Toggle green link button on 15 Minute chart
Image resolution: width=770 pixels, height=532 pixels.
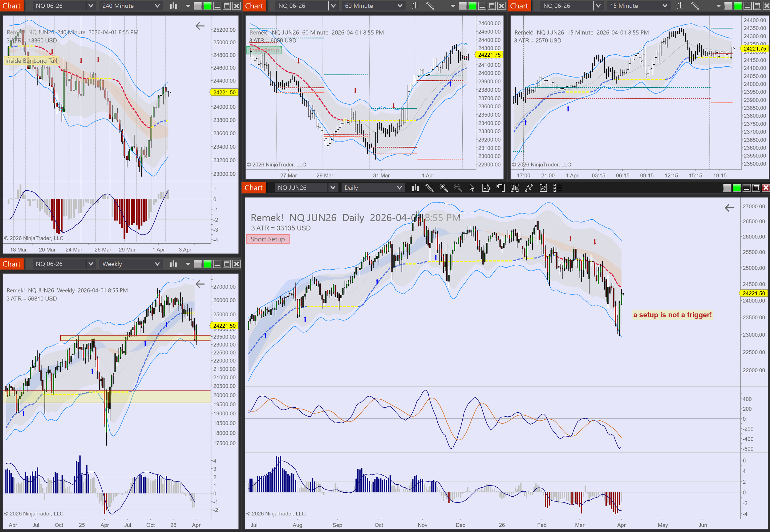[738, 6]
